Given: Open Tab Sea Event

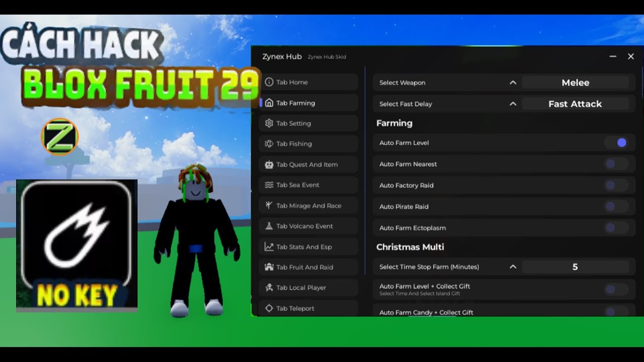Looking at the screenshot, I should (308, 185).
